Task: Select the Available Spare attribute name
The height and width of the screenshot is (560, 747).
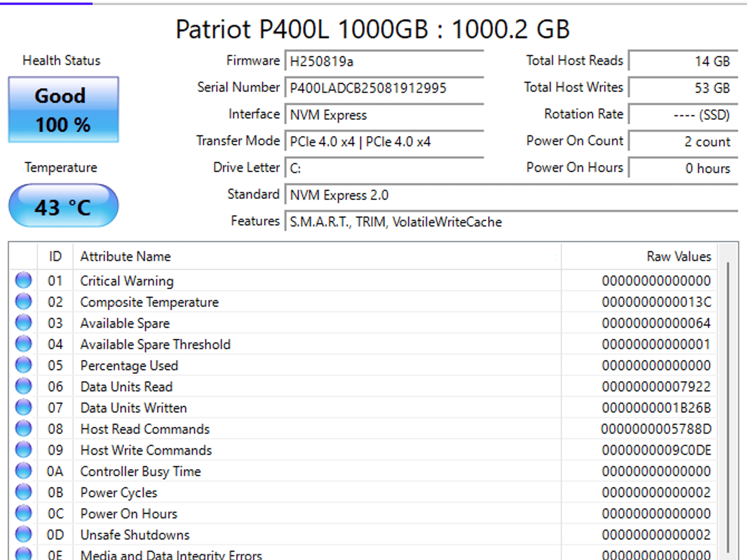Action: [125, 323]
